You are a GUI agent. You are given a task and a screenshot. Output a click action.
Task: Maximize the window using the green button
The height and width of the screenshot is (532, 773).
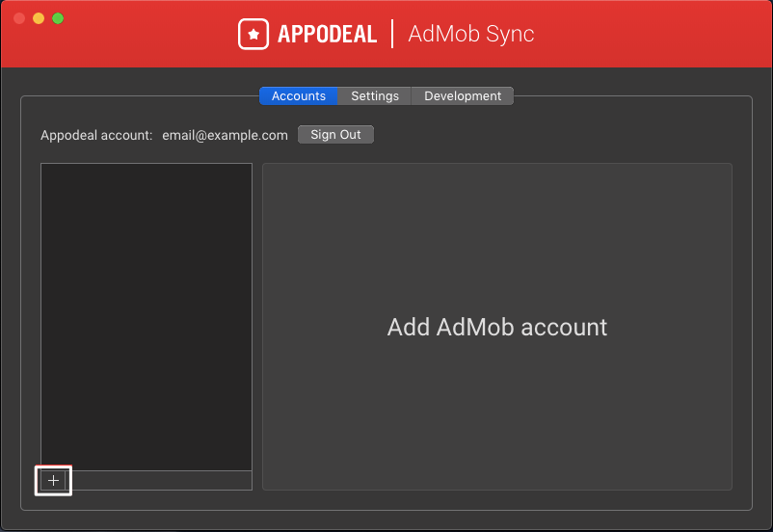point(58,18)
